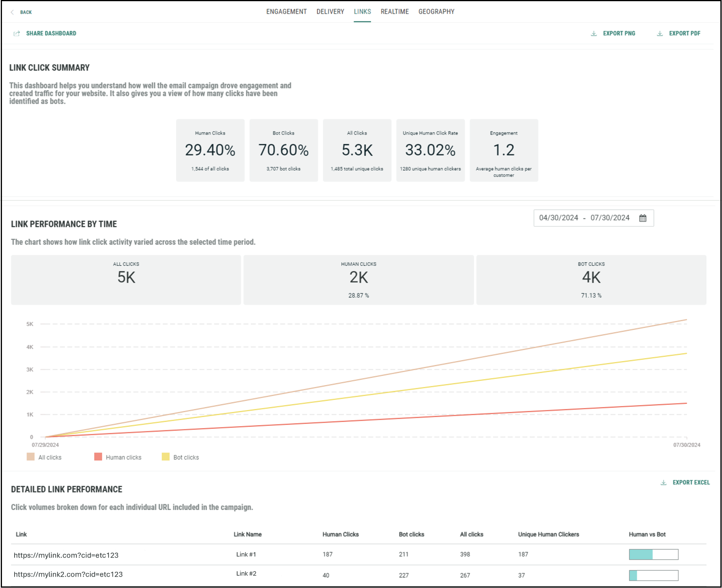Viewport: 722px width, 588px height.
Task: Open the mylink.com link URL
Action: pos(66,555)
